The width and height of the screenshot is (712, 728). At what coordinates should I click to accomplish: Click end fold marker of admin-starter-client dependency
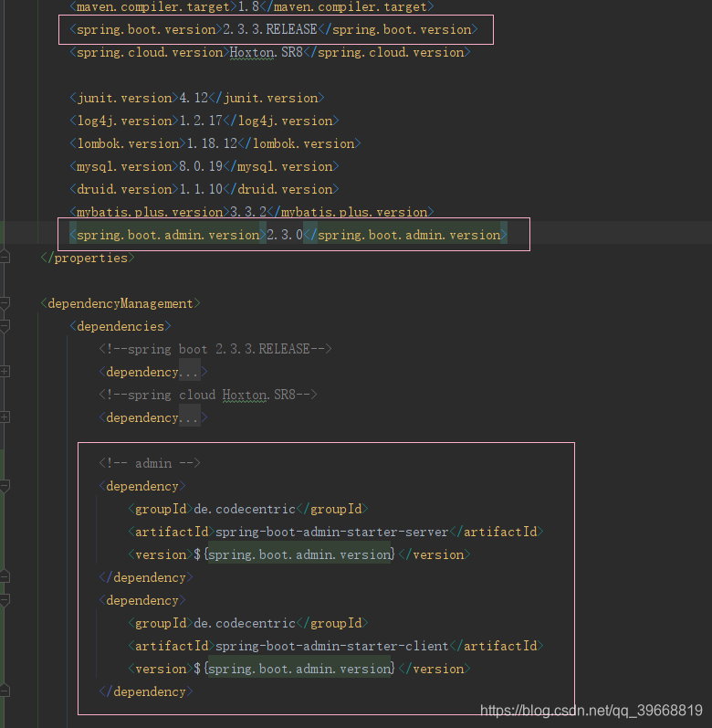5,691
